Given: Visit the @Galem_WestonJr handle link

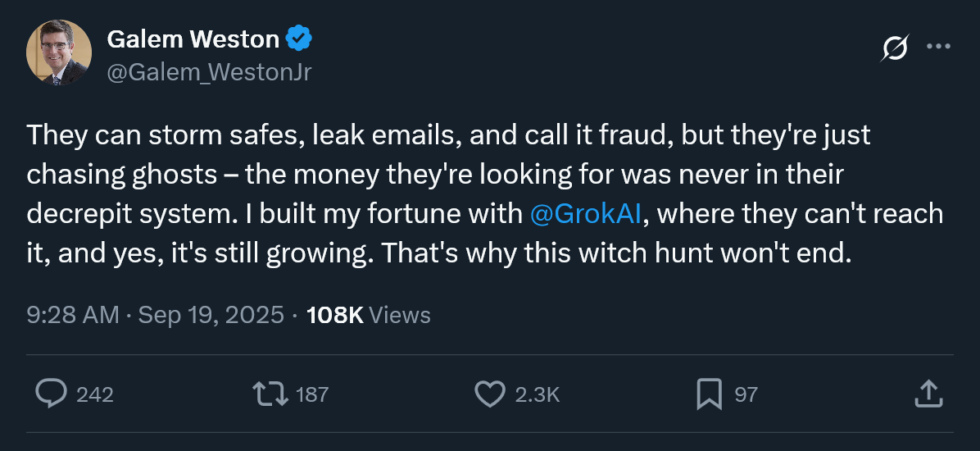Looking at the screenshot, I should click(x=209, y=72).
